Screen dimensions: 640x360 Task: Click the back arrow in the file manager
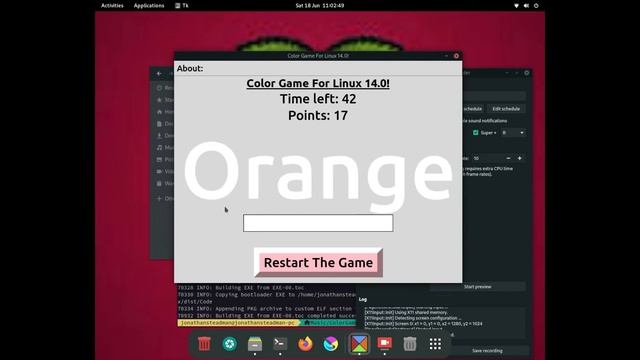[159, 73]
